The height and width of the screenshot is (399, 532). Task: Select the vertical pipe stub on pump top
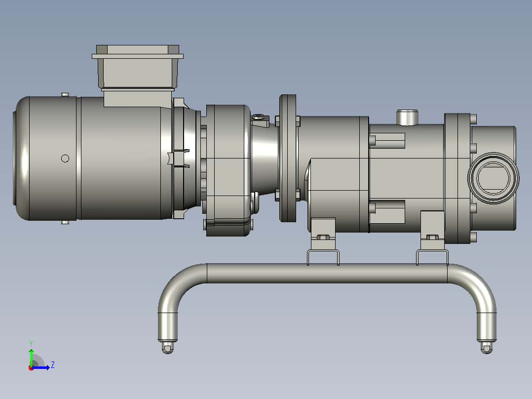(x=407, y=118)
